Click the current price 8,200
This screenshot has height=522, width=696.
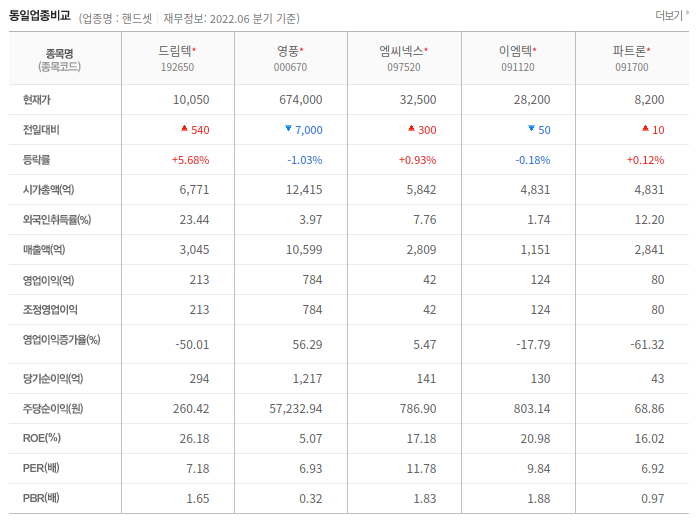click(x=649, y=100)
